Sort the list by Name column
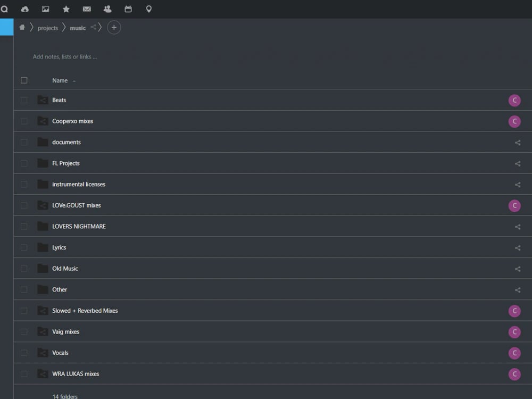The width and height of the screenshot is (532, 399). coord(60,80)
